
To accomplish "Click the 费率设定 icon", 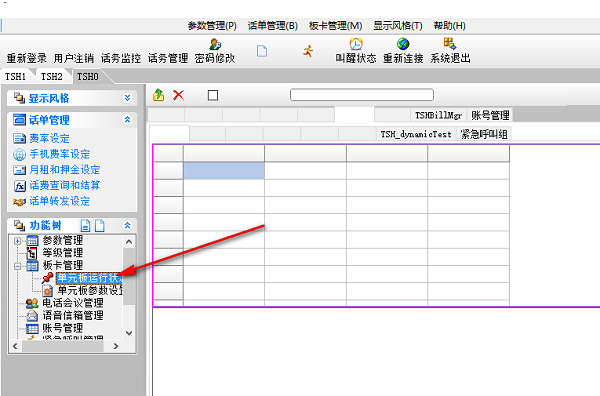I will coord(20,138).
